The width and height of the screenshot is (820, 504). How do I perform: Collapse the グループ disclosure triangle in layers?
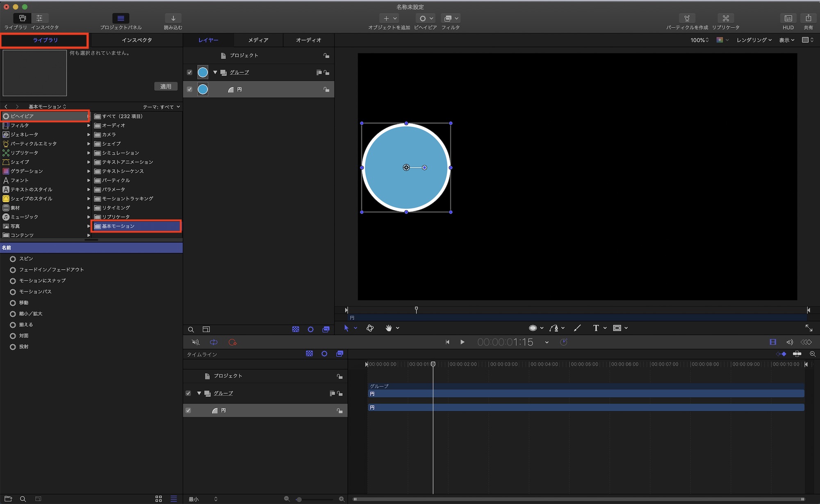tap(215, 73)
